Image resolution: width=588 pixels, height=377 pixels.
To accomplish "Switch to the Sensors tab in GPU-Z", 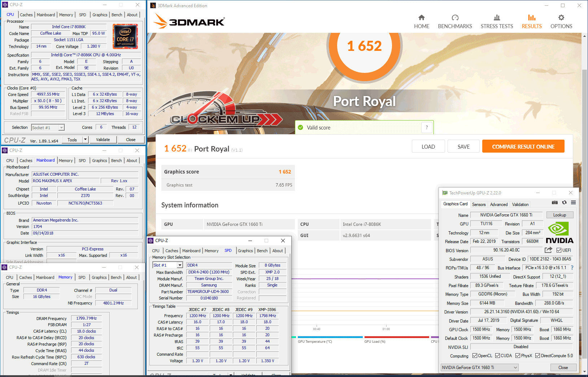I will [479, 205].
